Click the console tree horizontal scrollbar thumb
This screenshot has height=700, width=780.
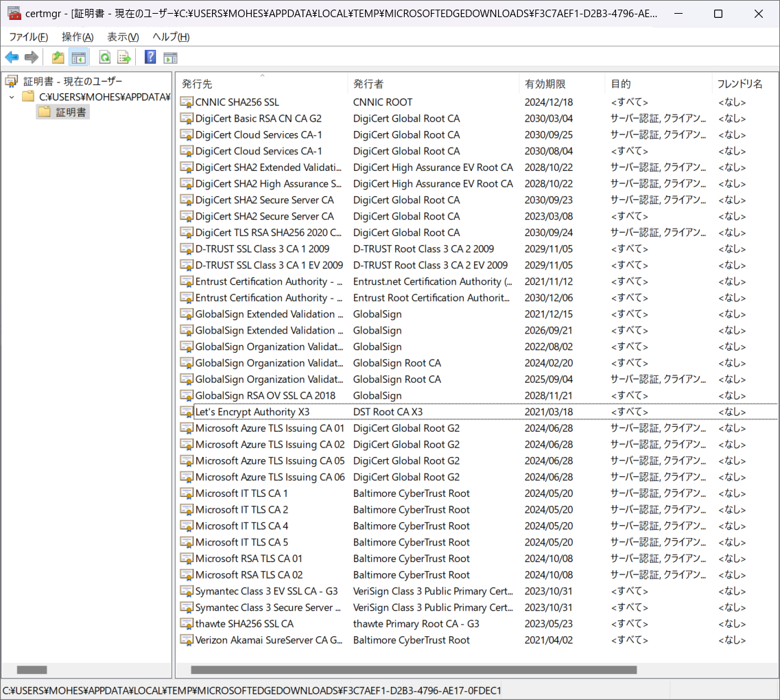pyautogui.click(x=32, y=670)
